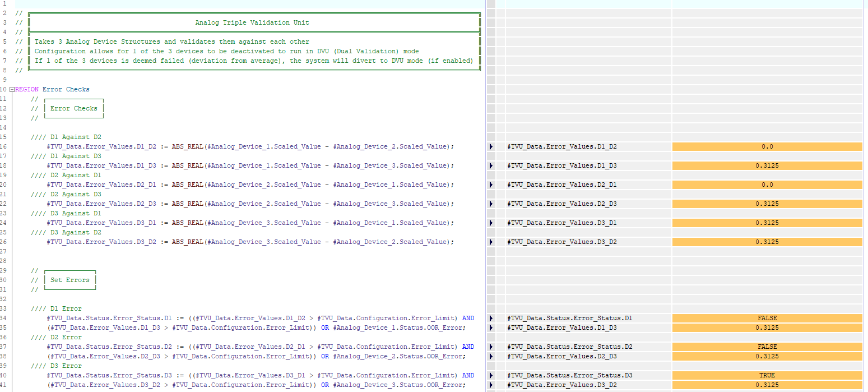Collapse the REGION Error Checks block

point(12,90)
